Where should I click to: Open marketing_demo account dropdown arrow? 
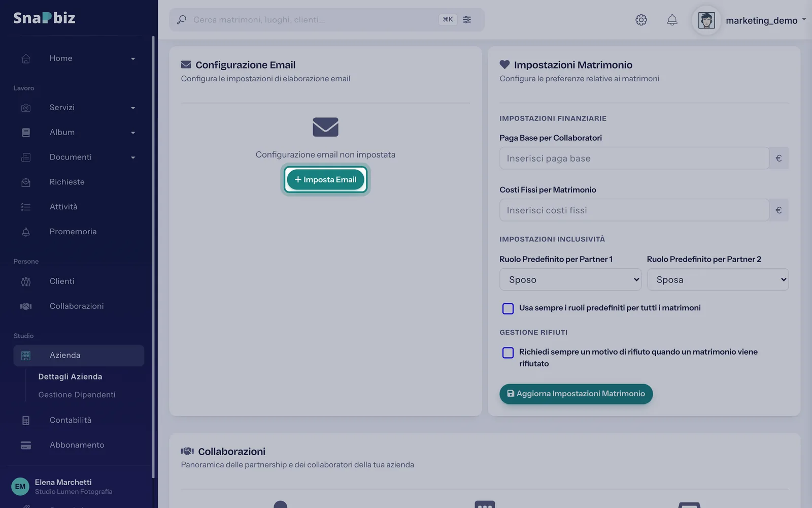(804, 20)
